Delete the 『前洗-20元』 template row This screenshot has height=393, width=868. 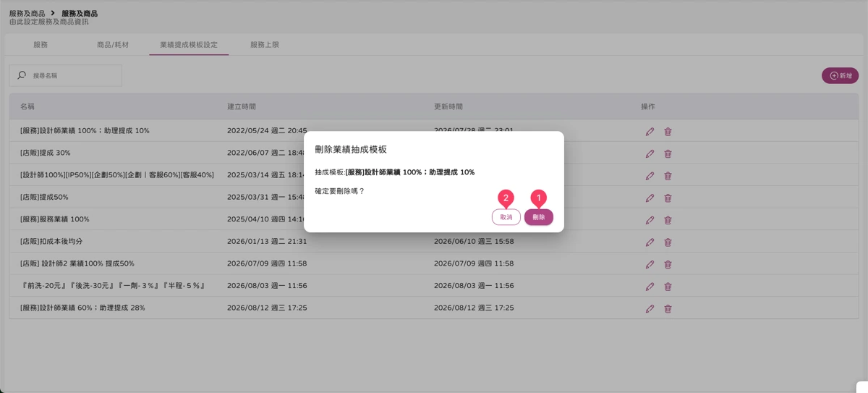(x=668, y=287)
